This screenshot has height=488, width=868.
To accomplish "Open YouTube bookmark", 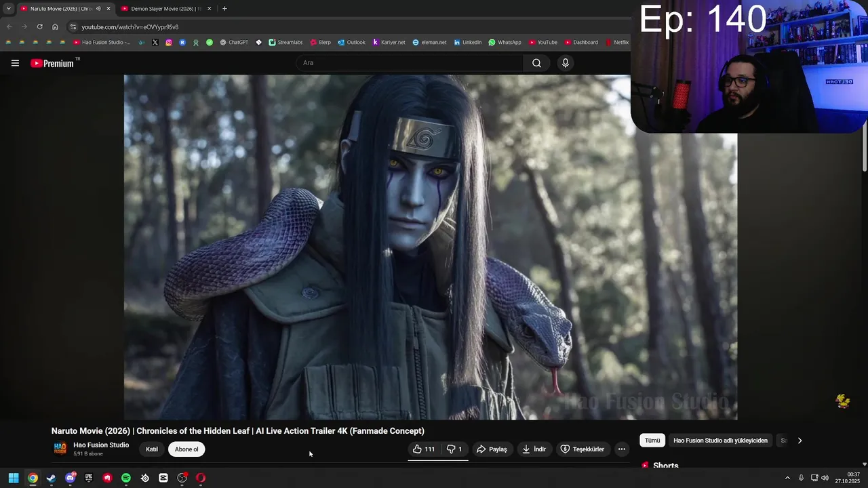I will (543, 42).
